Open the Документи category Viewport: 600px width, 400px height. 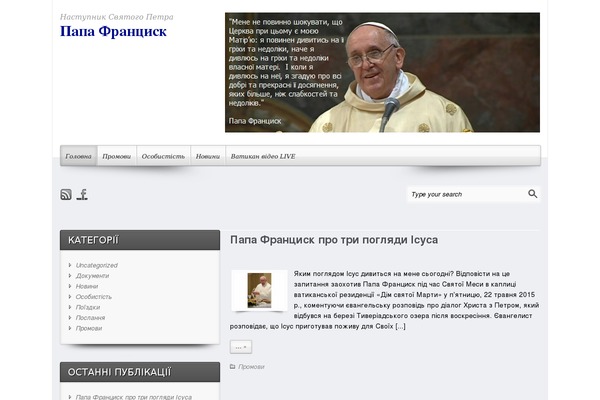tap(92, 276)
